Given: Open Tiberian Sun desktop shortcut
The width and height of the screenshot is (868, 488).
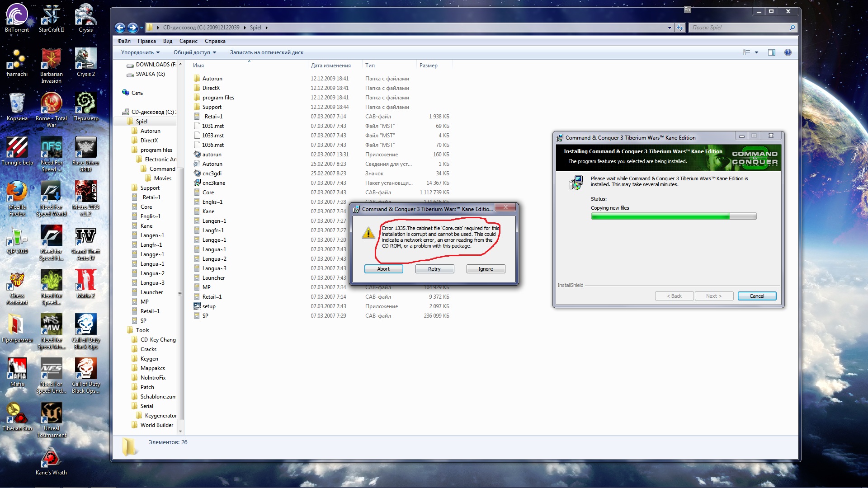Looking at the screenshot, I should [x=17, y=417].
